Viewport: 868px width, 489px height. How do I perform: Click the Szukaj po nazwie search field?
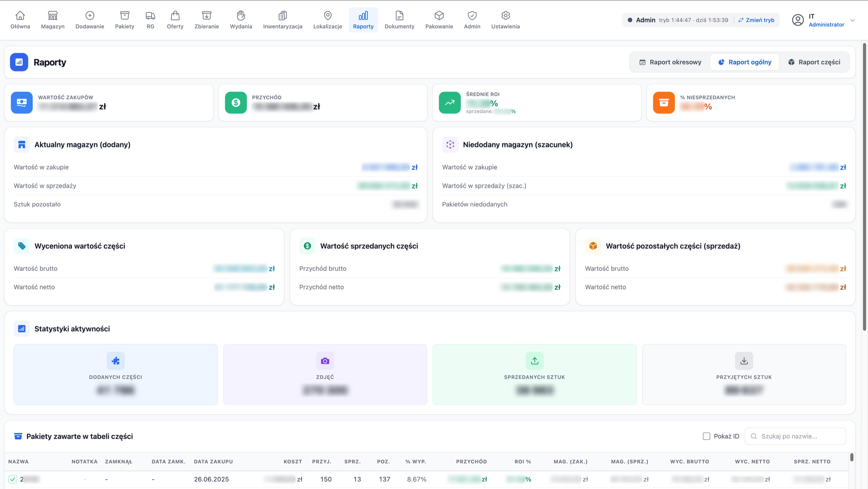[x=795, y=436]
